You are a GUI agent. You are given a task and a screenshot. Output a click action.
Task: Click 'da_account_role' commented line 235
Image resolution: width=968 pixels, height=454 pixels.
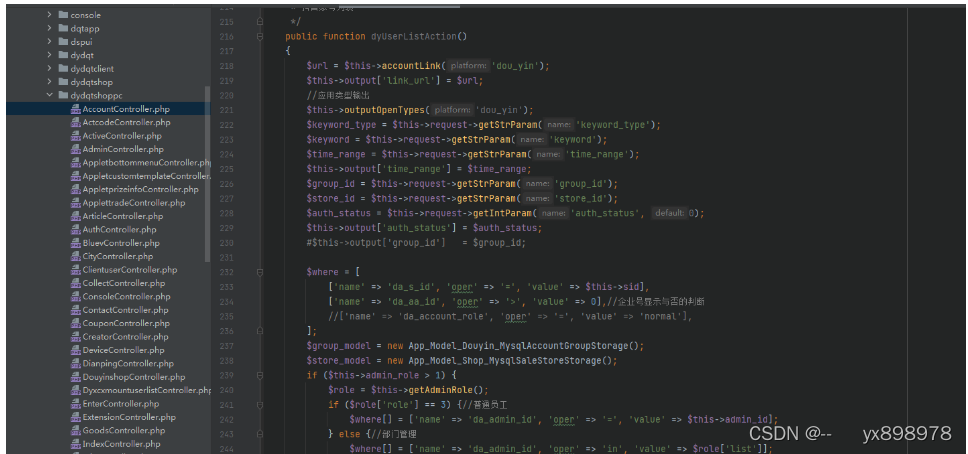511,316
